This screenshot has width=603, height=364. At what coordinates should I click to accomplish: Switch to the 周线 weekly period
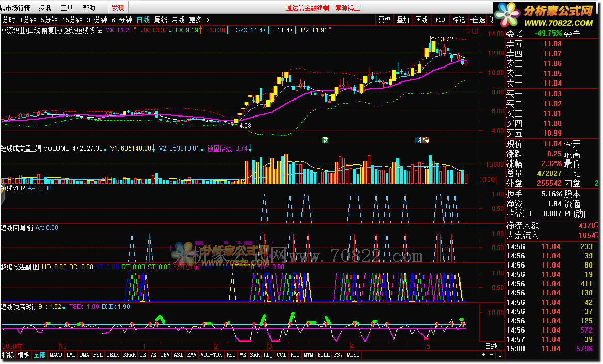(x=161, y=20)
